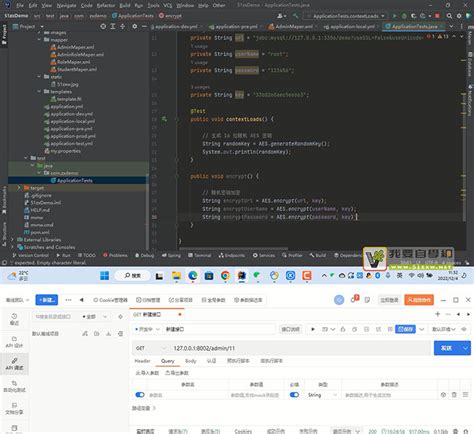474x434 pixels.
Task: Open the dropdown arrow beside save button
Action: [x=422, y=329]
